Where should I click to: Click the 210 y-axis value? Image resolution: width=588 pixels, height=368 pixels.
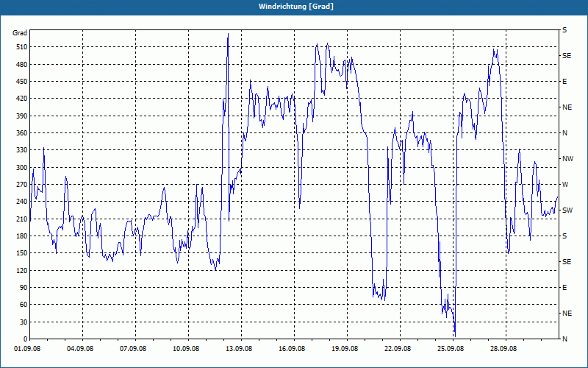(22, 219)
